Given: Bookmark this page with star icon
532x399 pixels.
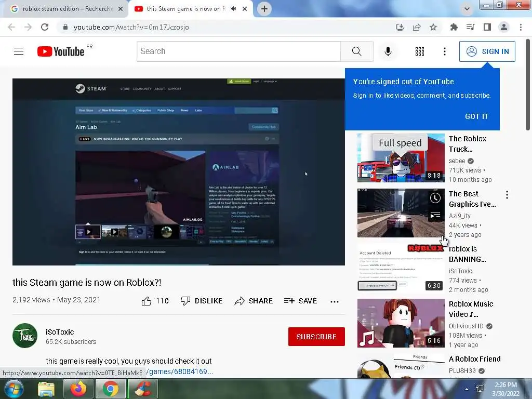Looking at the screenshot, I should point(433,27).
